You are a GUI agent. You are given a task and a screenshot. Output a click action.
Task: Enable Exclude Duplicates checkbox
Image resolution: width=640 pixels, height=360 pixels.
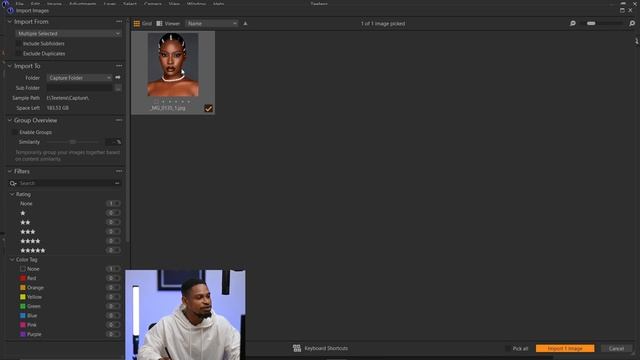[18, 53]
